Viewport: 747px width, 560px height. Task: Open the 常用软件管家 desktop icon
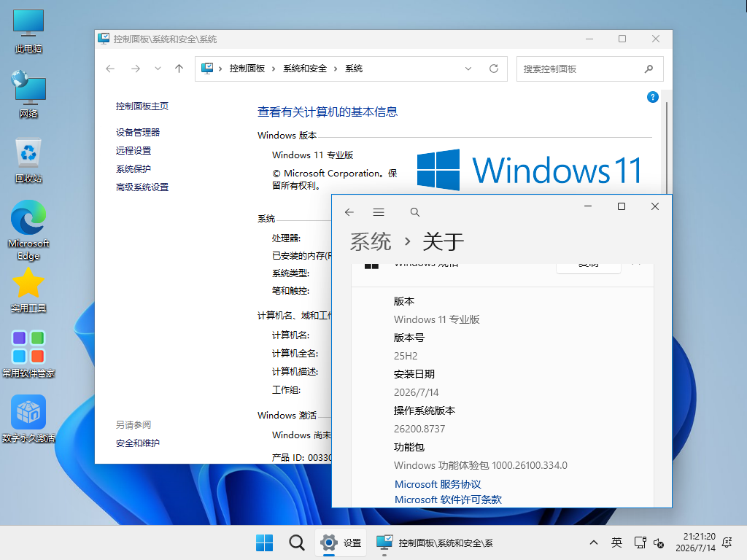(28, 354)
